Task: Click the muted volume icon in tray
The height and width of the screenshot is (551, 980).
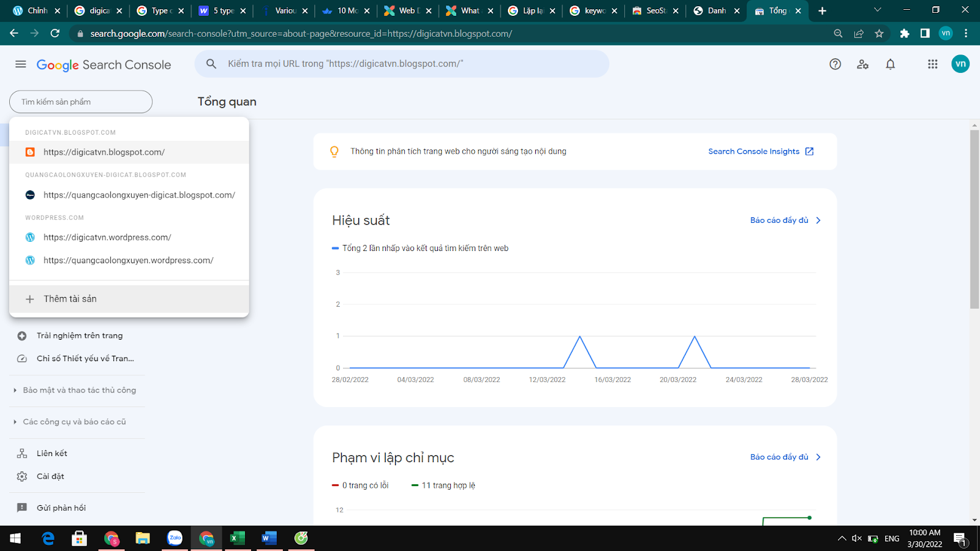Action: click(856, 539)
